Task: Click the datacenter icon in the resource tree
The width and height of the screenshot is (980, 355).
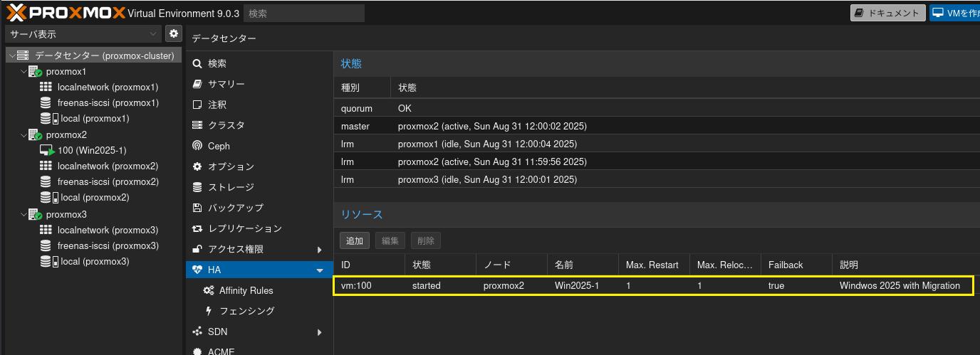Action: [23, 55]
